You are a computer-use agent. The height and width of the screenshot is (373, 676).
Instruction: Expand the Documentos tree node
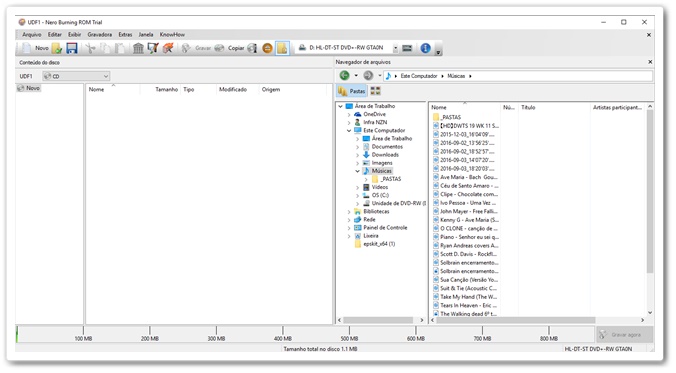tap(357, 147)
